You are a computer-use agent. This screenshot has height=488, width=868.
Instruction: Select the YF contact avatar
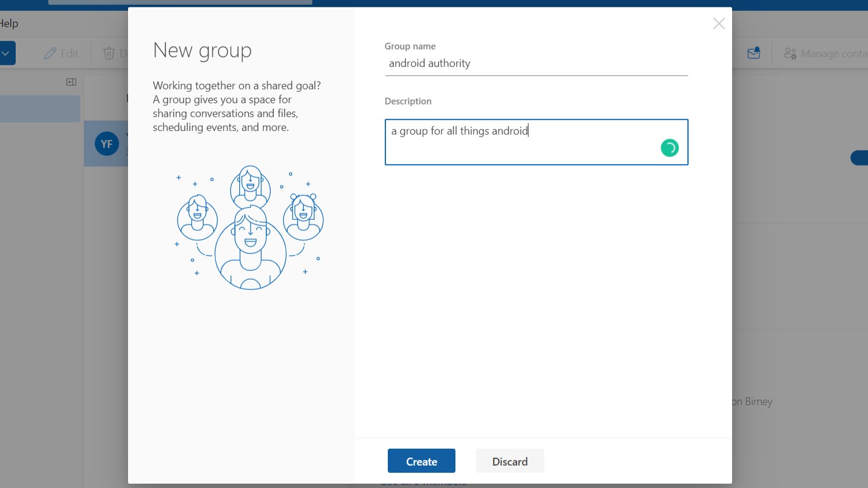pyautogui.click(x=106, y=144)
